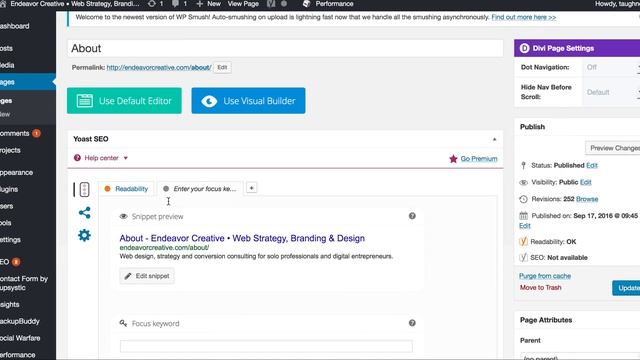
Task: Click the plus button to add keyword
Action: point(251,188)
